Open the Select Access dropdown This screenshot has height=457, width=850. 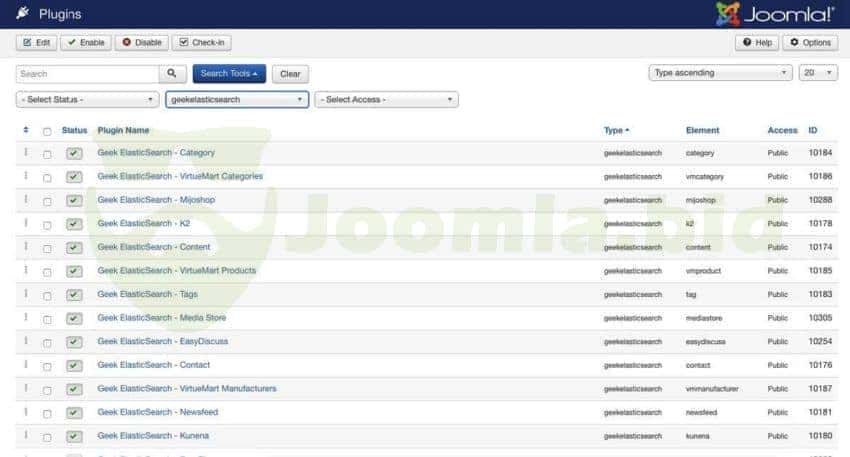click(x=387, y=100)
